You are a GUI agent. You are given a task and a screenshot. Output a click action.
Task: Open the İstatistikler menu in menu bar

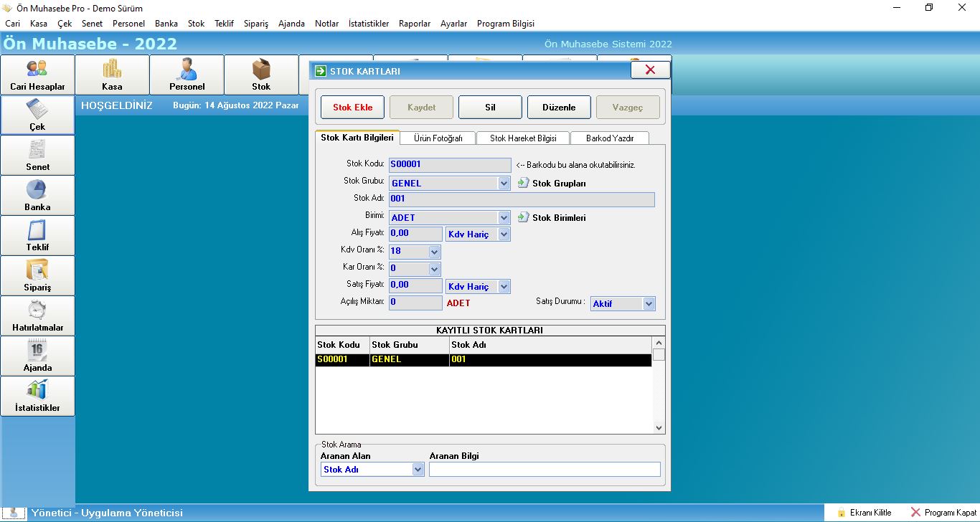coord(369,24)
